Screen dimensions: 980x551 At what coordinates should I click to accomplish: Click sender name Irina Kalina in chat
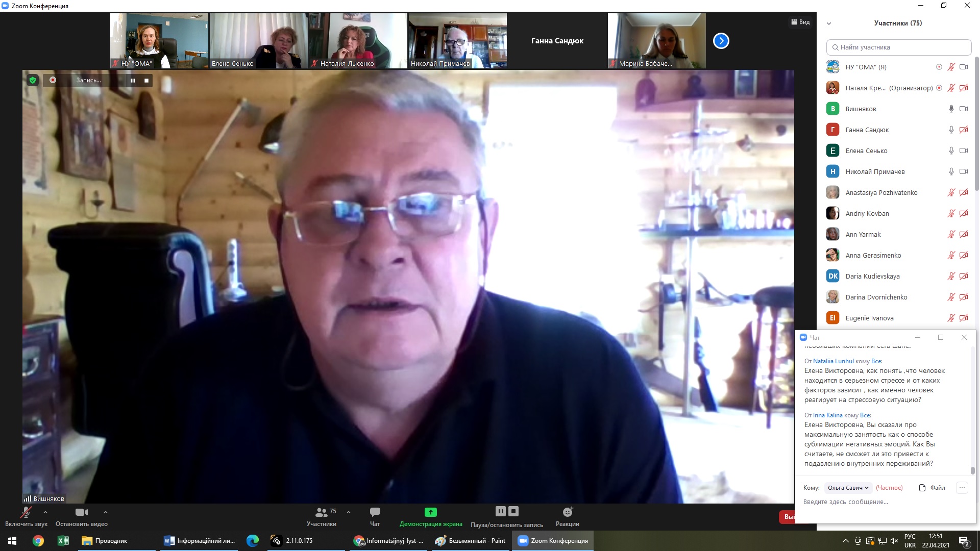827,415
